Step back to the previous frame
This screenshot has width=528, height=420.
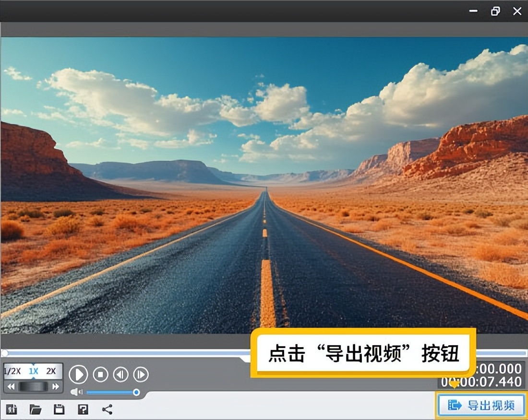[x=120, y=374]
